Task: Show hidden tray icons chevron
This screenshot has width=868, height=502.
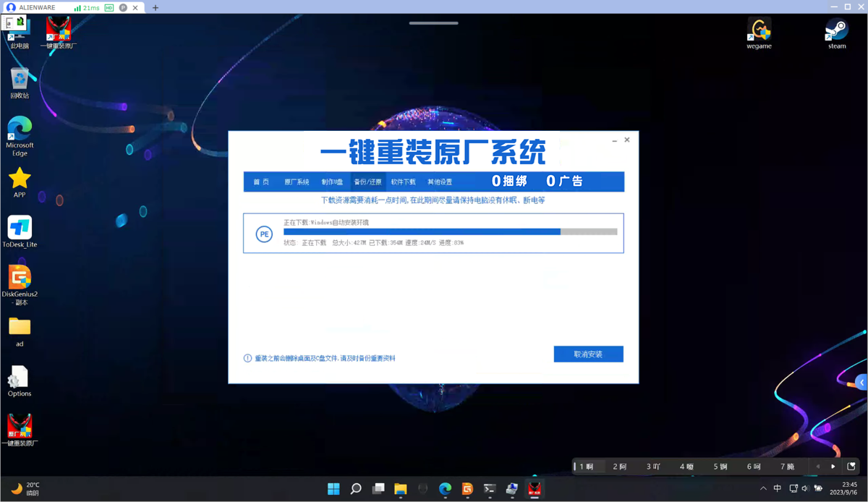Action: pos(762,488)
